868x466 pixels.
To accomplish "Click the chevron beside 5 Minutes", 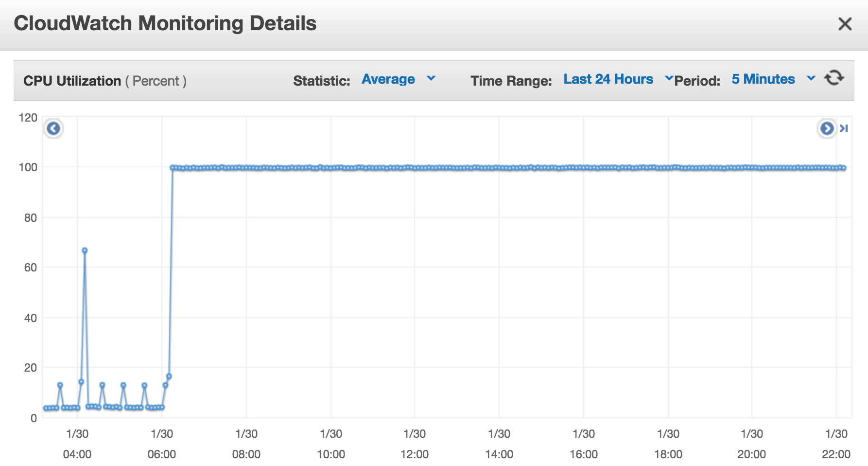I will 811,78.
